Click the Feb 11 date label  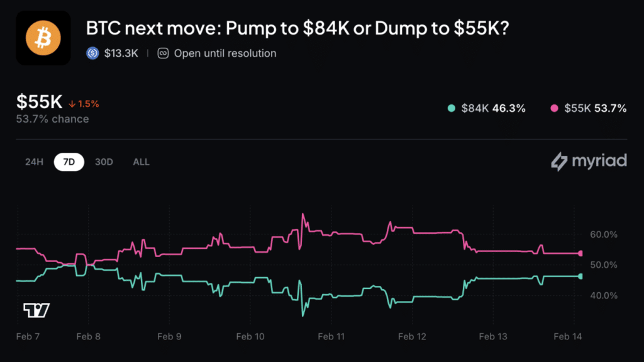click(x=331, y=337)
